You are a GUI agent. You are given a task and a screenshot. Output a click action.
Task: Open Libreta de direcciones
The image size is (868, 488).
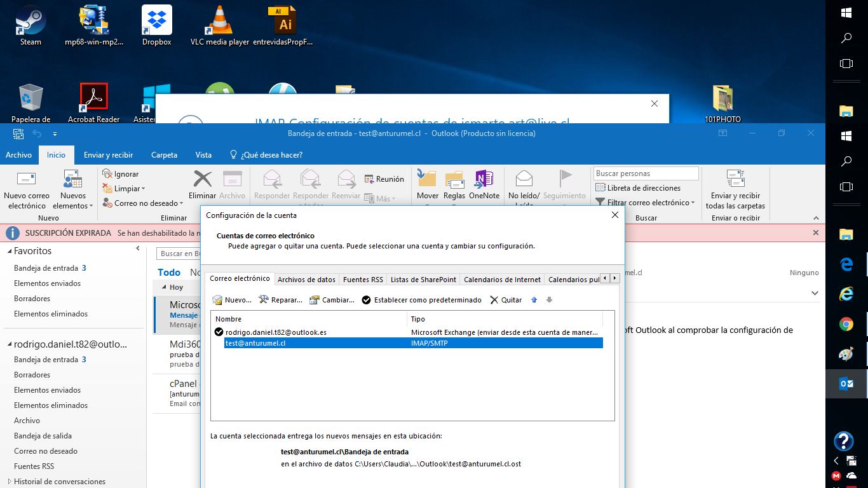coord(638,188)
